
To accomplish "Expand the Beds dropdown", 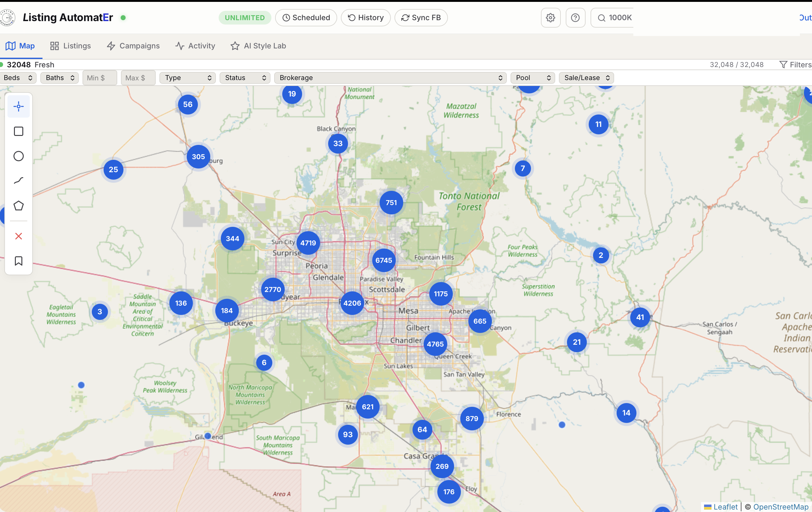I will click(x=18, y=78).
